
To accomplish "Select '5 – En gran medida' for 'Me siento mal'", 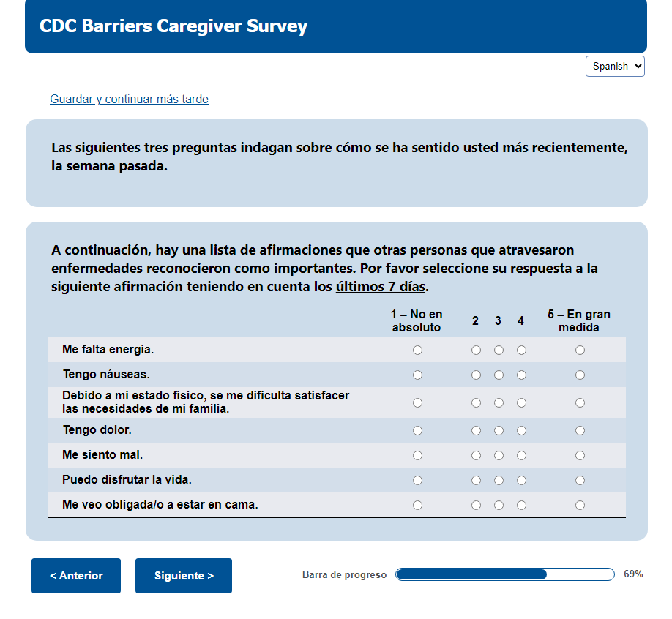I will pyautogui.click(x=580, y=455).
